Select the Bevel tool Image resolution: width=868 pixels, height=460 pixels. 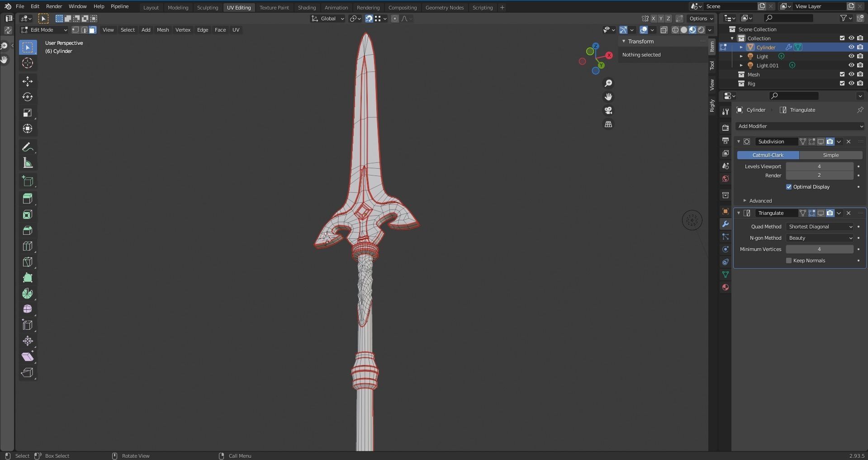click(28, 230)
